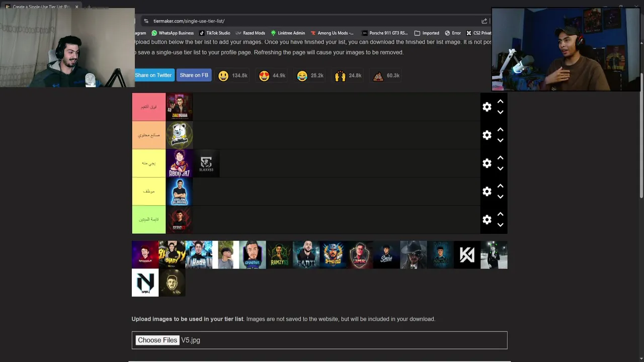Open the Linktree Admin bookmark
The height and width of the screenshot is (362, 644).
point(288,33)
